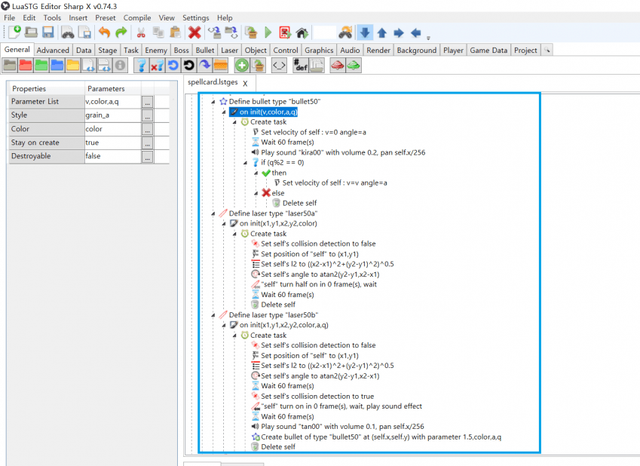Collapse the Define bullet type "bullet50" node

click(214, 102)
